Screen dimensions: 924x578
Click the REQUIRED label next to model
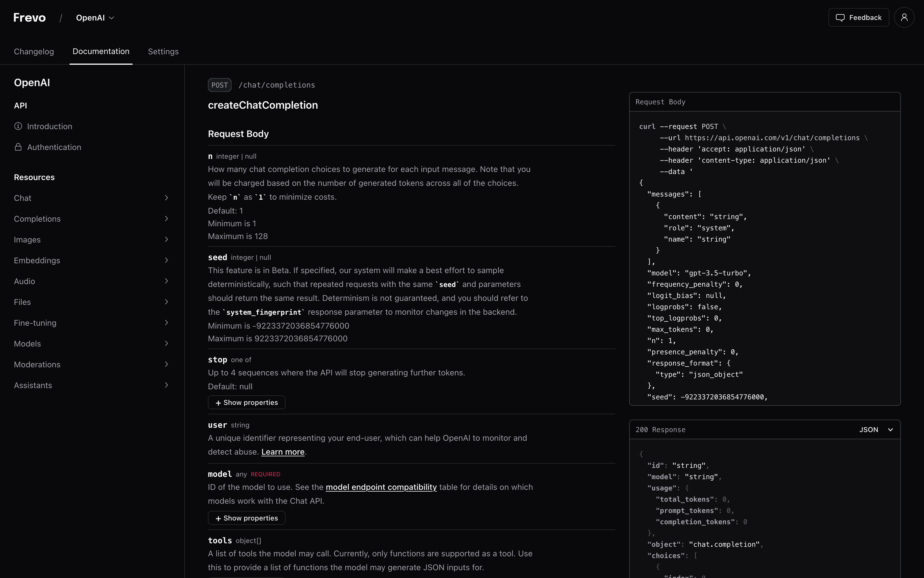click(x=265, y=474)
